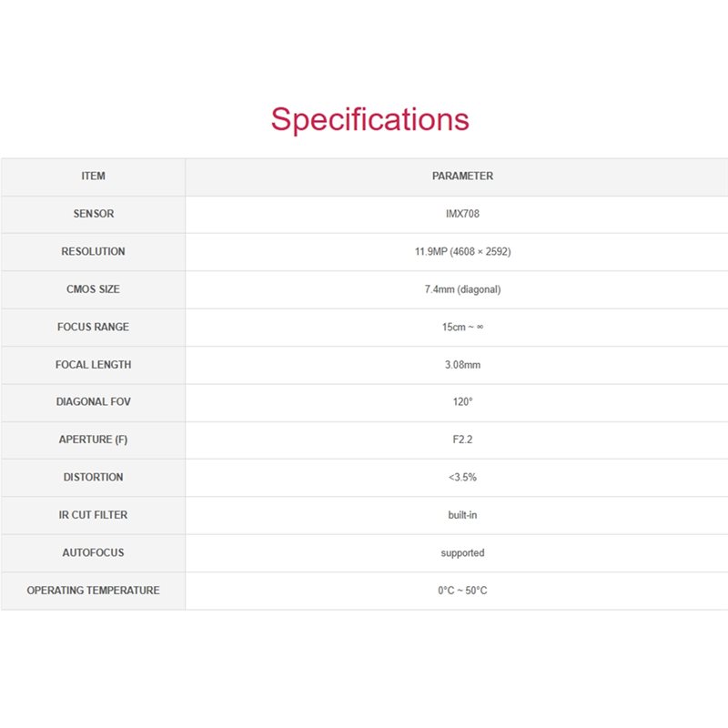Click the AUTOFOCUS supported value
This screenshot has width=728, height=728.
tap(462, 553)
